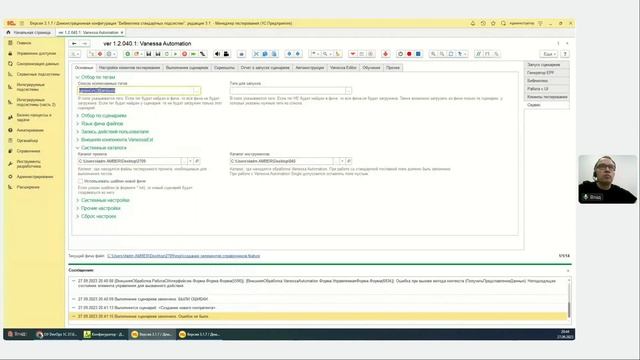Click the speaker sound icon in toolbar

(217, 54)
